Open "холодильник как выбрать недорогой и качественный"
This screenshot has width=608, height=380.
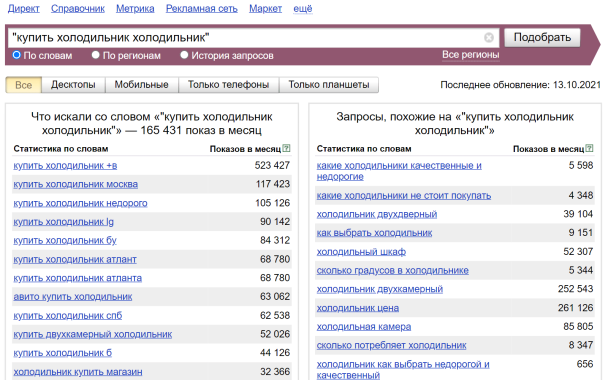(403, 370)
